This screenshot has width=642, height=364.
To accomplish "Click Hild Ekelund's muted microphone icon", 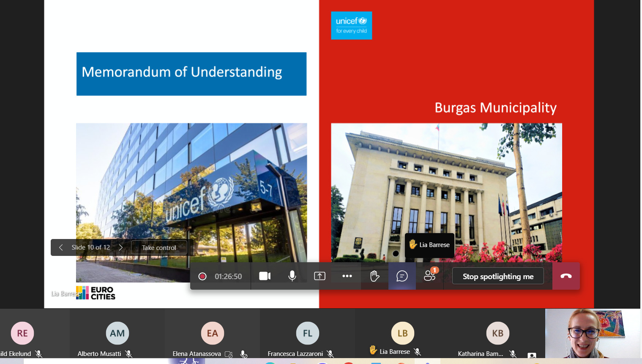I will 39,354.
